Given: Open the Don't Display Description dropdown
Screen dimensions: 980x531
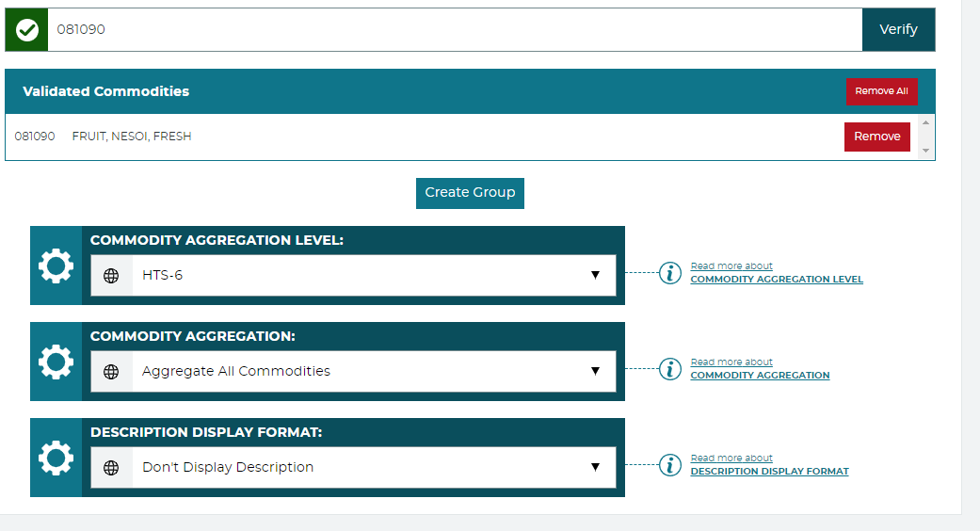Looking at the screenshot, I should point(353,467).
